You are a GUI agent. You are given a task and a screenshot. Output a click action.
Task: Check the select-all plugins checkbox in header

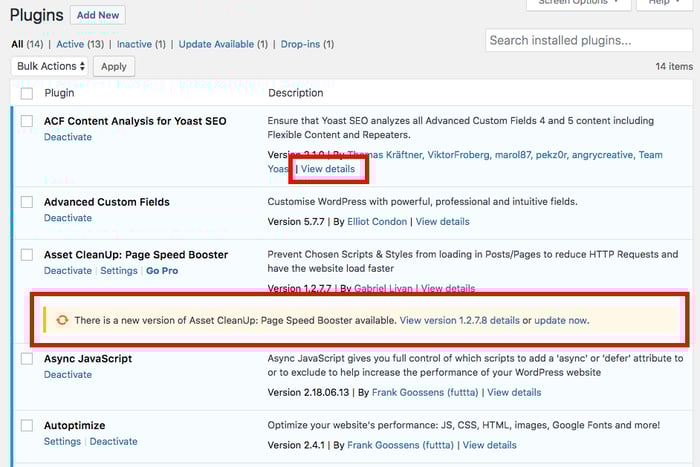(27, 93)
